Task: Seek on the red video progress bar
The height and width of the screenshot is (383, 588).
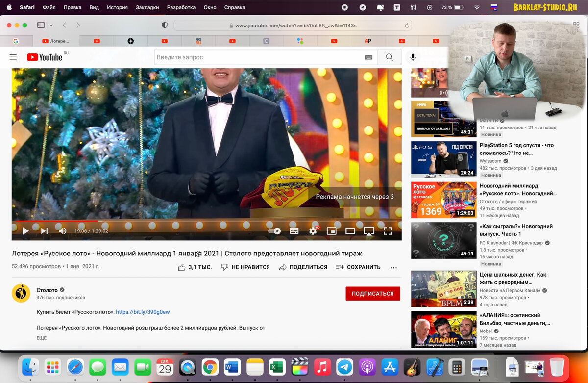Action: 206,221
